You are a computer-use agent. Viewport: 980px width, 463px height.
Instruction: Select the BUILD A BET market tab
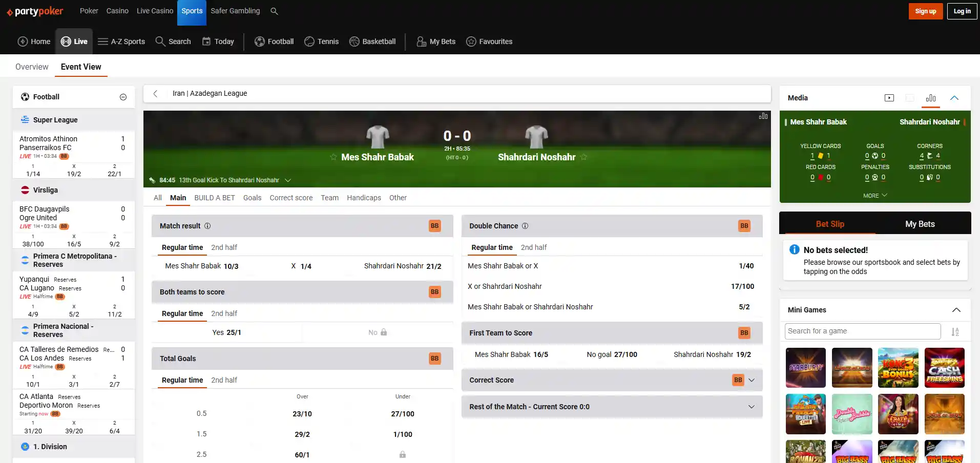(x=215, y=198)
